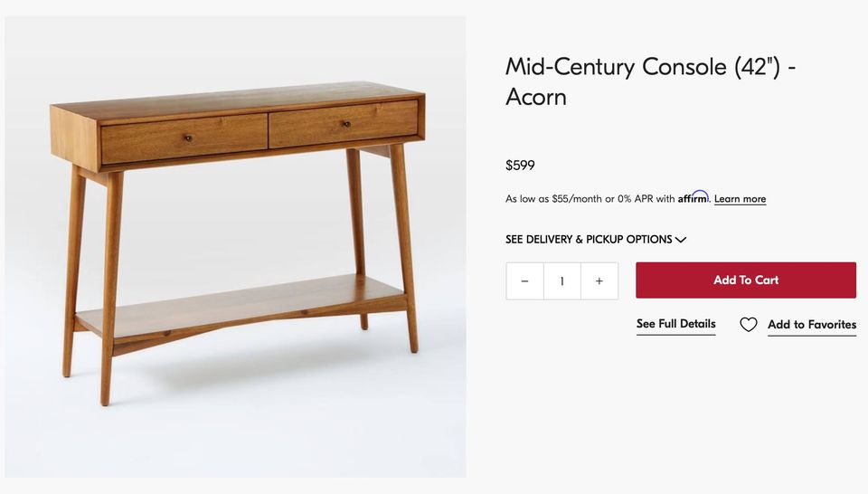This screenshot has width=868, height=494.
Task: Decrease quantity with the minus button
Action: 524,281
